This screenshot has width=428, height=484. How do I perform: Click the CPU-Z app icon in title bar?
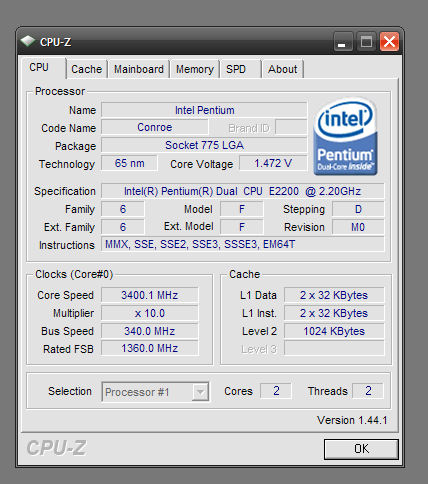coord(28,42)
